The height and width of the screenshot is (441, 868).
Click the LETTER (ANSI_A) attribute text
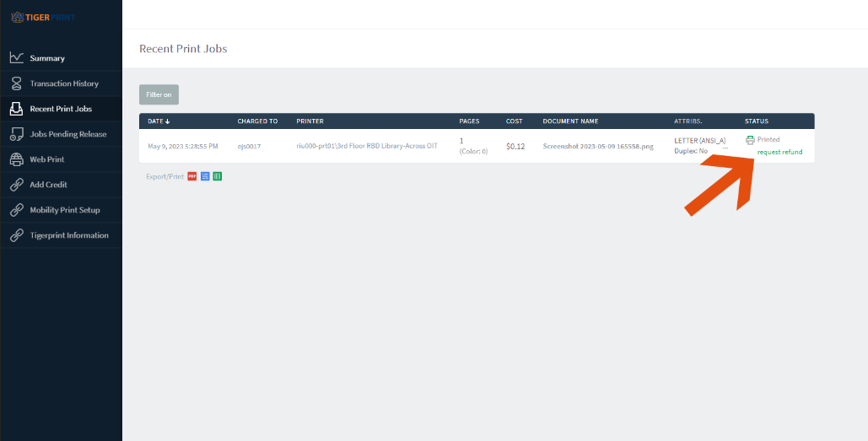(700, 141)
